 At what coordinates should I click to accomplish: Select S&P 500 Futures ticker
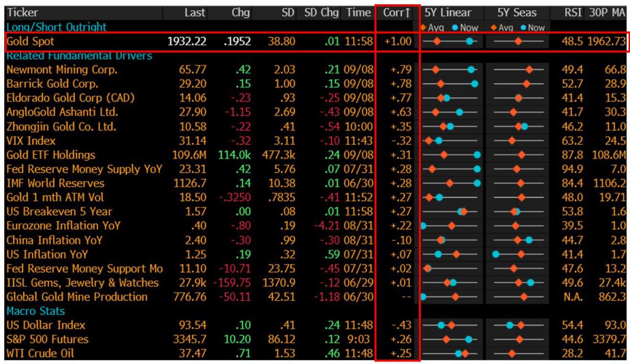point(47,339)
